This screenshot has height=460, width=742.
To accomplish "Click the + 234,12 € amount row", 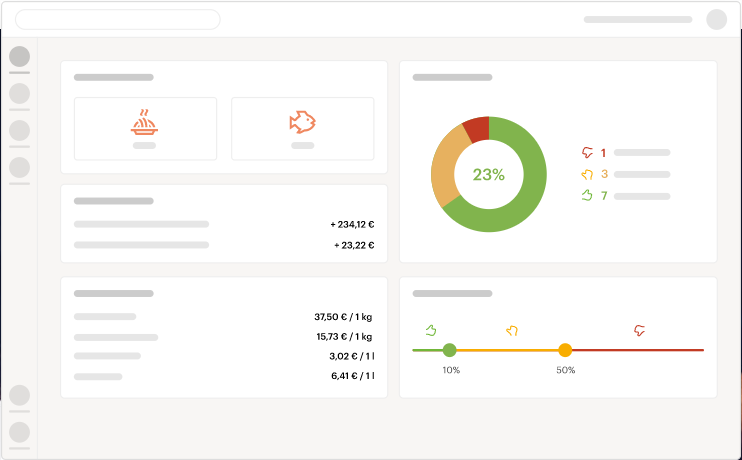I will coord(224,224).
